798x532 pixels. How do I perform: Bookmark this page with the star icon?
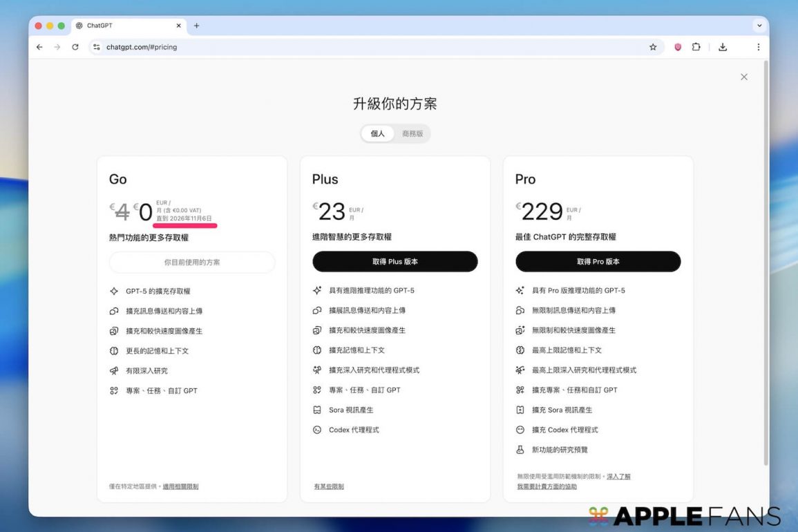tap(653, 47)
